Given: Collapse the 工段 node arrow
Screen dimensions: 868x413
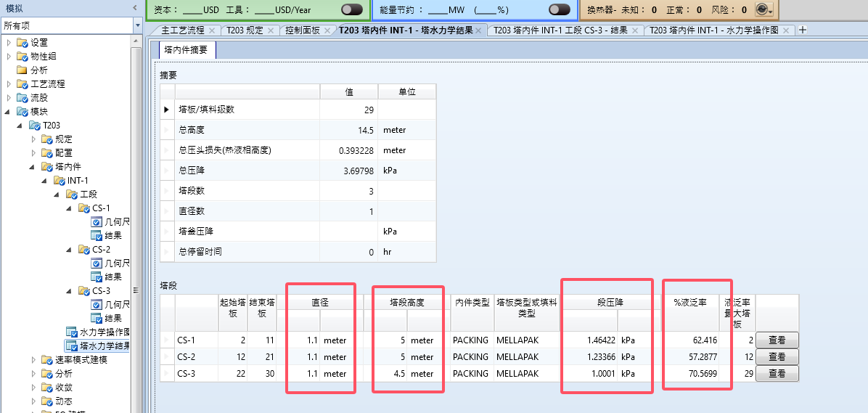Looking at the screenshot, I should pos(57,195).
